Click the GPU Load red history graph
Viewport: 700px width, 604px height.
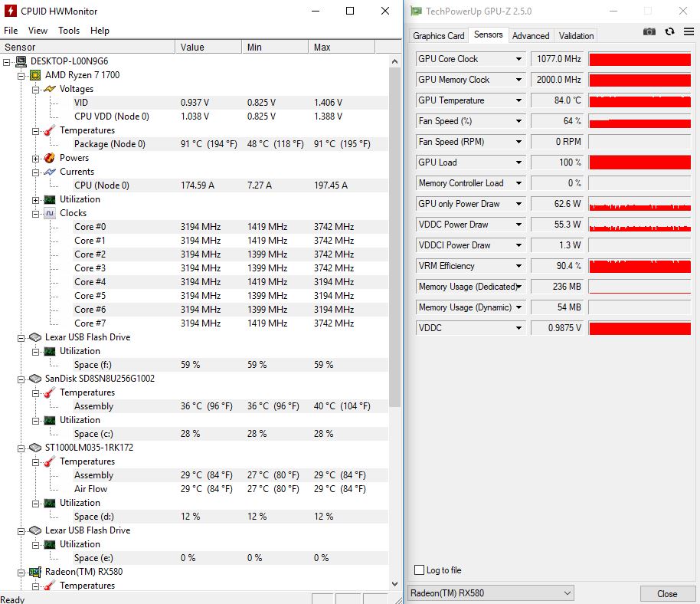[x=639, y=162]
